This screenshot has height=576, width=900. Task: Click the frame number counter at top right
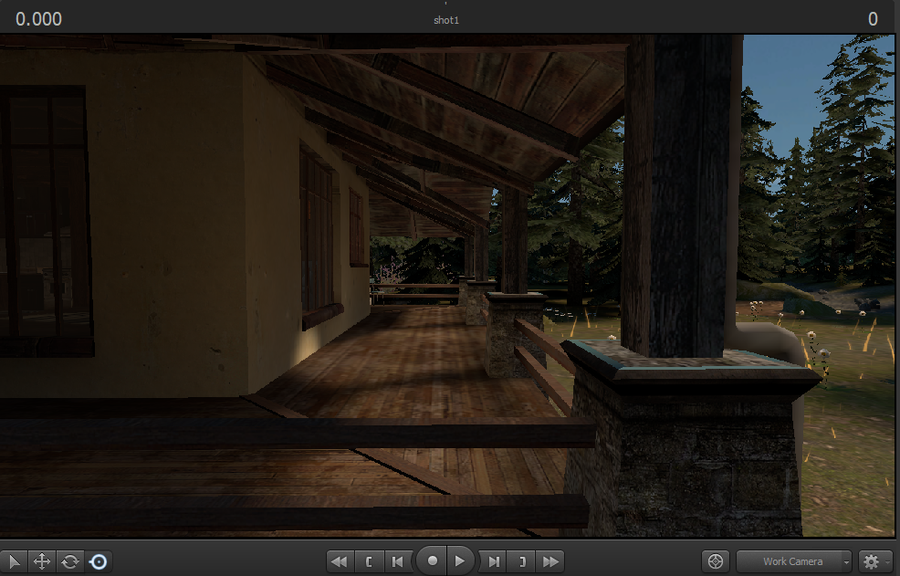872,19
